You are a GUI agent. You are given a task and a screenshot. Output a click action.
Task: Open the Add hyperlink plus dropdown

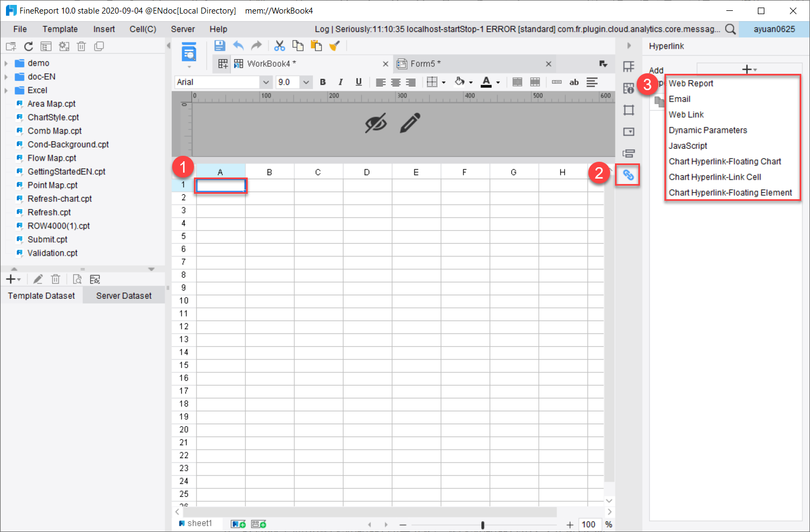coord(749,69)
